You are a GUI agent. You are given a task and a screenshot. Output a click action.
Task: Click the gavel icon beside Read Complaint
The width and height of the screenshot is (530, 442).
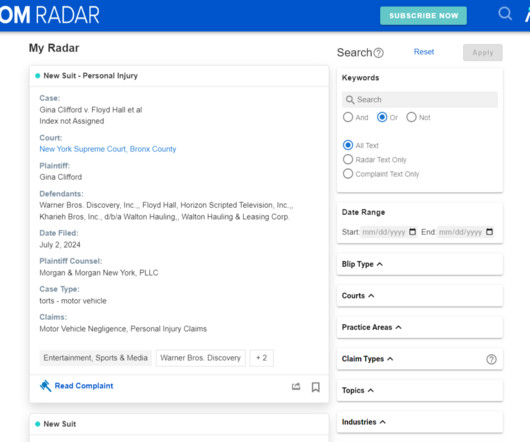45,386
